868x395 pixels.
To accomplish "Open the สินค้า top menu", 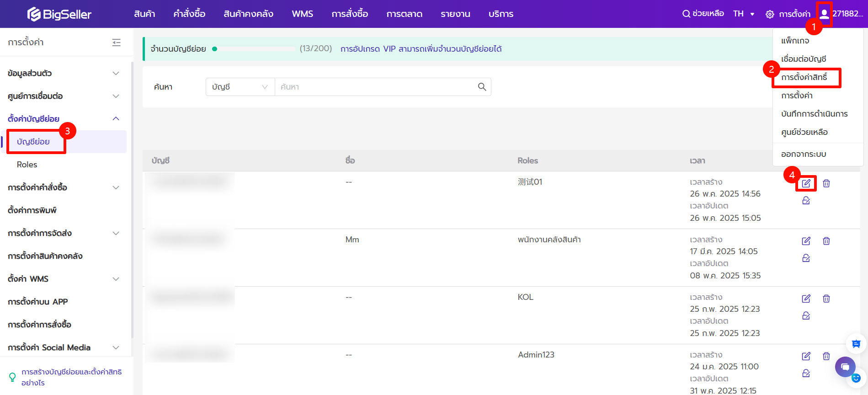I will (144, 14).
